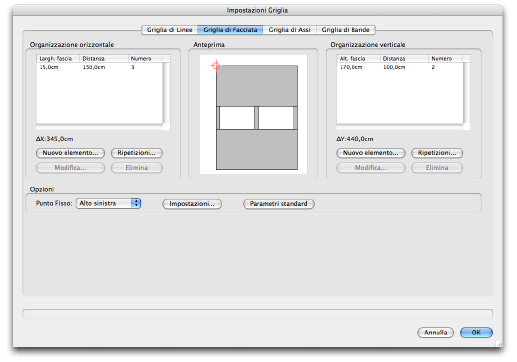Click the Parametri standard button

pyautogui.click(x=279, y=204)
